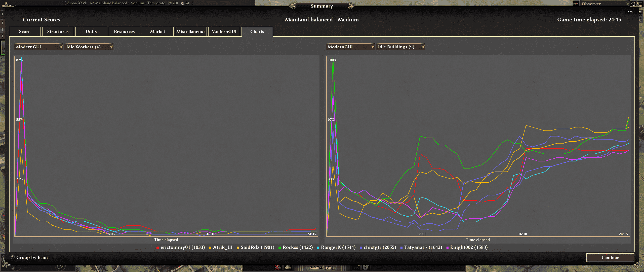
Task: Open the Idle Workers (%) dropdown
Action: click(89, 47)
